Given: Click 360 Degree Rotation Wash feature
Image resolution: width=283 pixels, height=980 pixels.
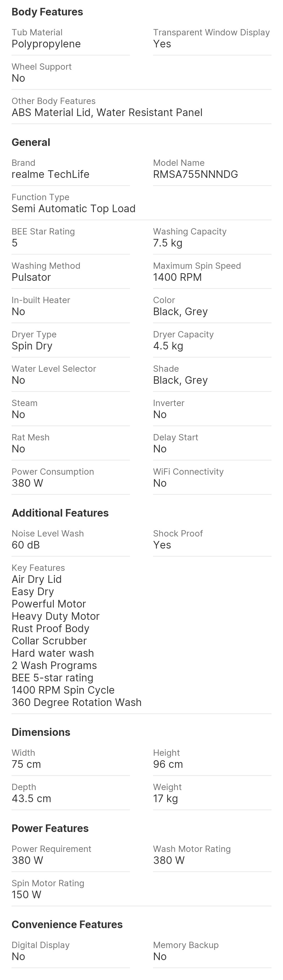Looking at the screenshot, I should [77, 702].
